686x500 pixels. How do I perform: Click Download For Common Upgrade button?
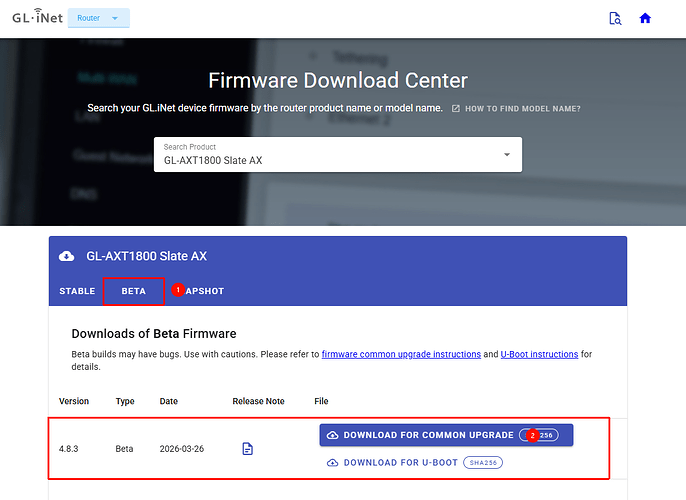coord(446,435)
